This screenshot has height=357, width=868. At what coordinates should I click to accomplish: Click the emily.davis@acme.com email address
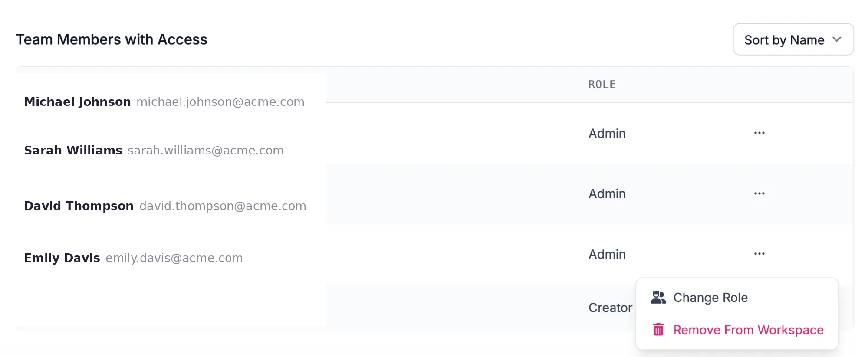pyautogui.click(x=174, y=258)
